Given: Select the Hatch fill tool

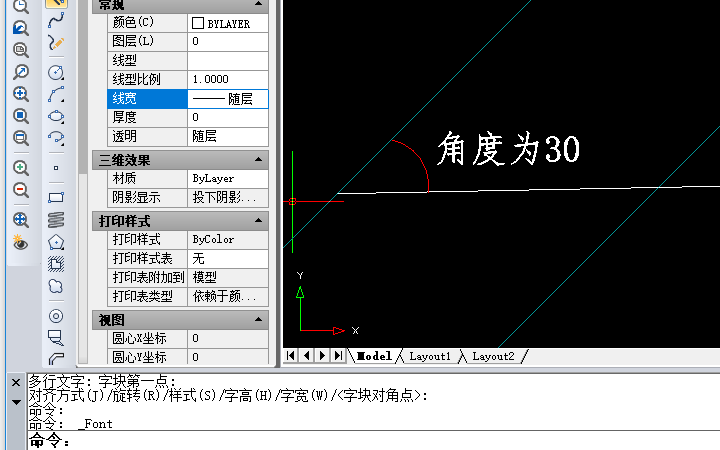Looking at the screenshot, I should pyautogui.click(x=56, y=264).
